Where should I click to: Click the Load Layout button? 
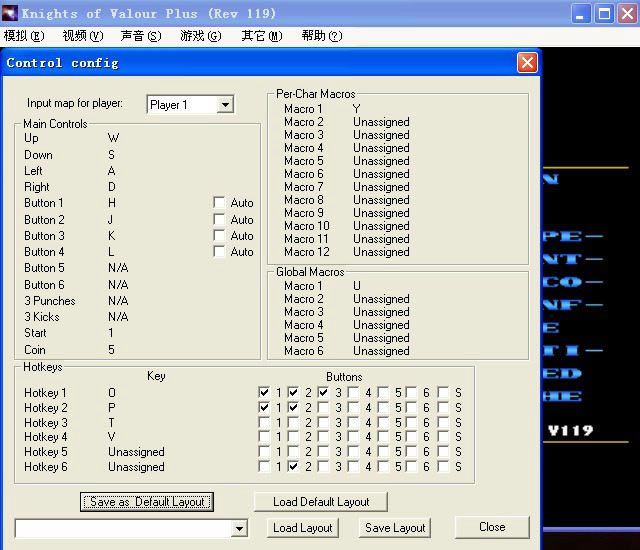pyautogui.click(x=302, y=528)
